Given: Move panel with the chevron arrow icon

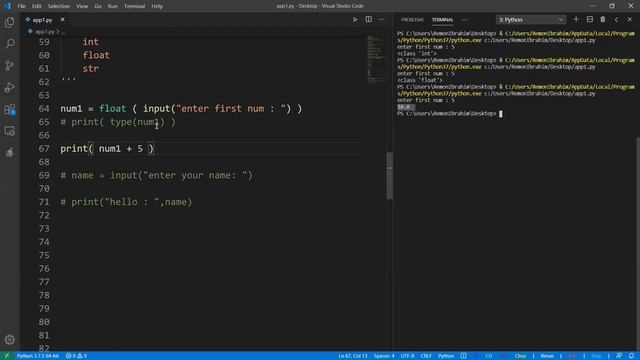Looking at the screenshot, I should 616,20.
